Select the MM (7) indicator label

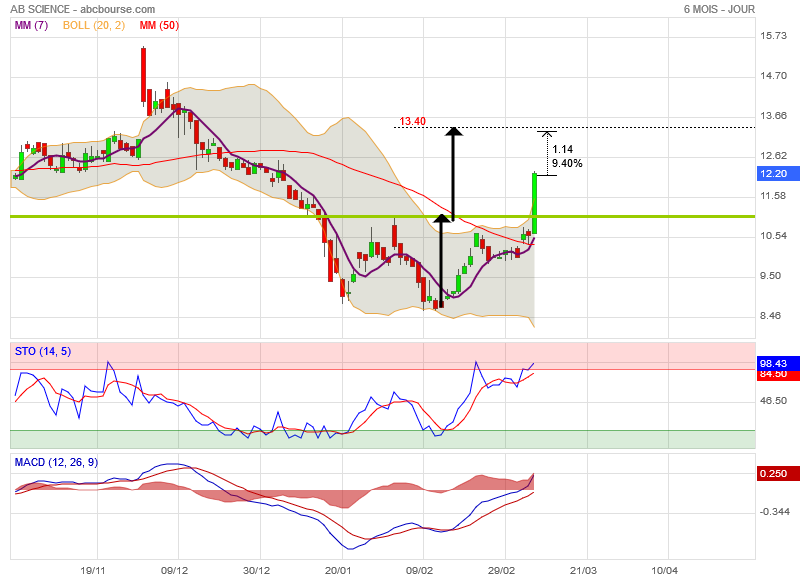click(x=31, y=25)
